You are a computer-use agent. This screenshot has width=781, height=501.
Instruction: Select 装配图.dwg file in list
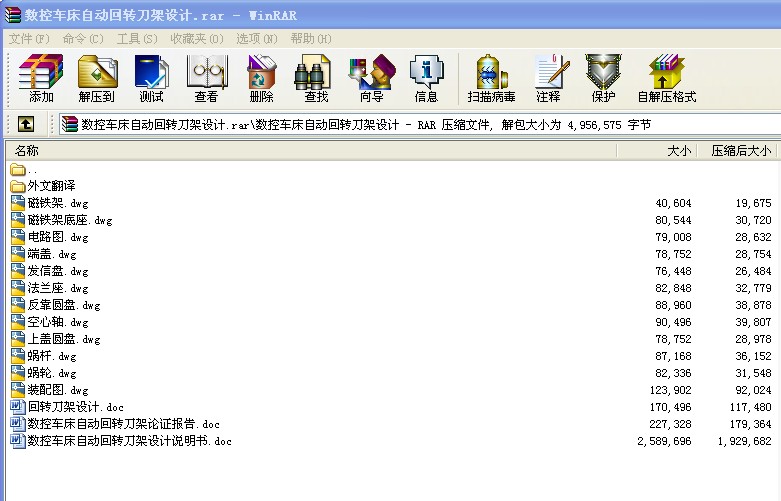58,390
